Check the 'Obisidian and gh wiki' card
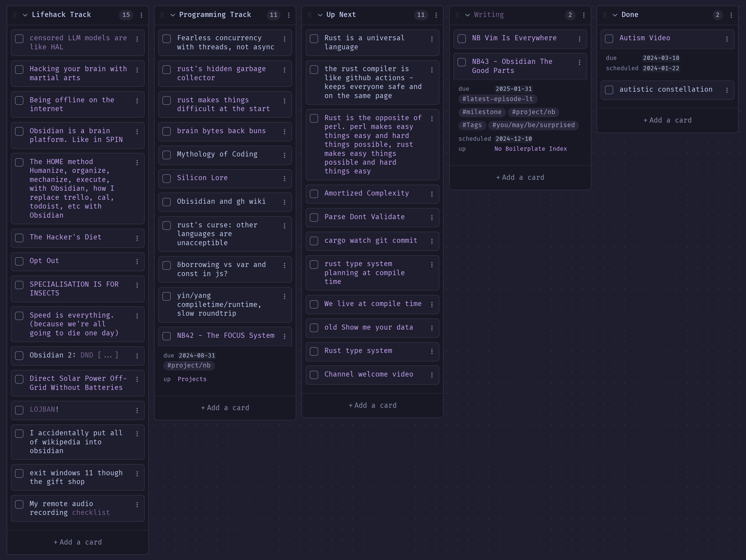746x560 pixels. click(x=167, y=202)
